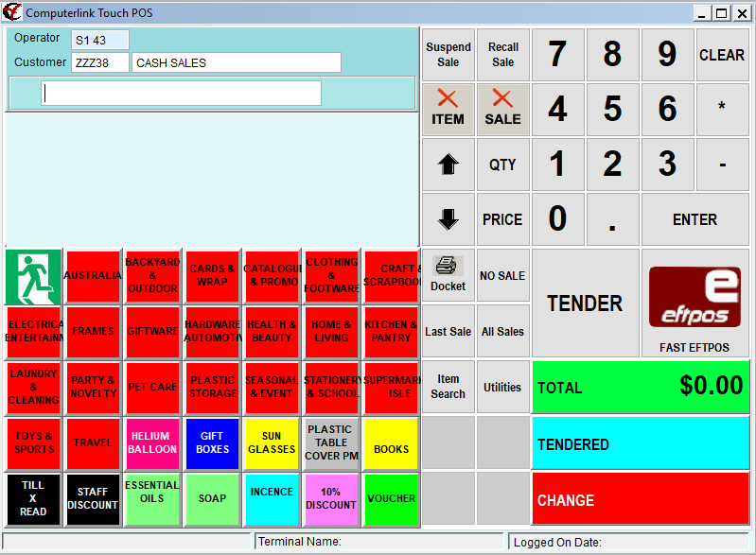
Task: Click the Suspend Sale button
Action: point(448,55)
